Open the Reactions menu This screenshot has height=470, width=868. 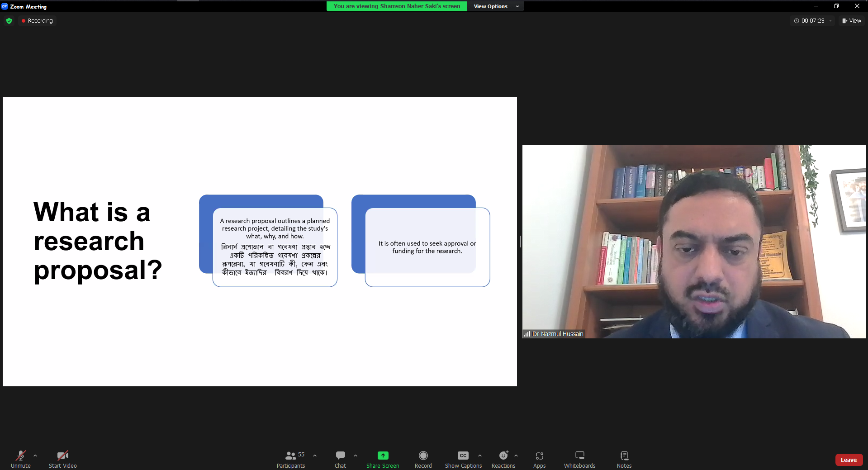pos(503,459)
